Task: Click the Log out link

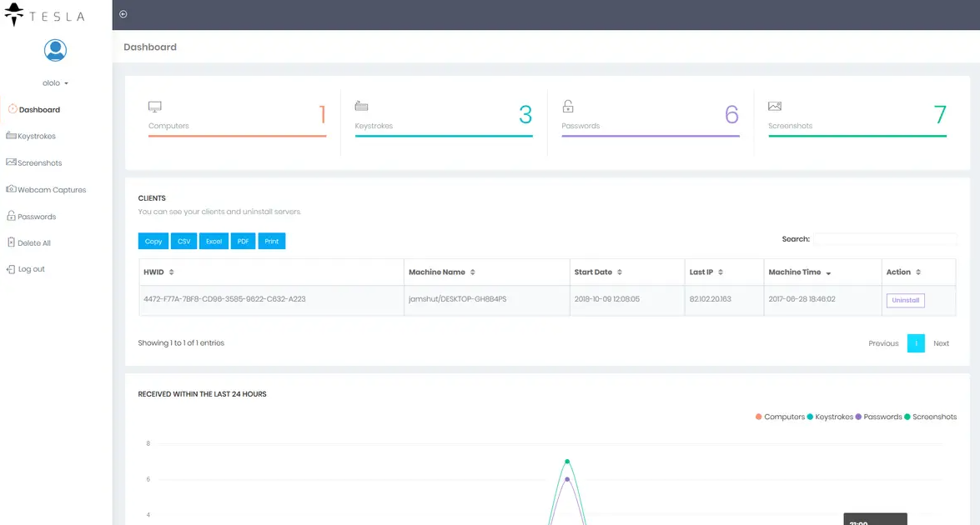Action: 31,269
